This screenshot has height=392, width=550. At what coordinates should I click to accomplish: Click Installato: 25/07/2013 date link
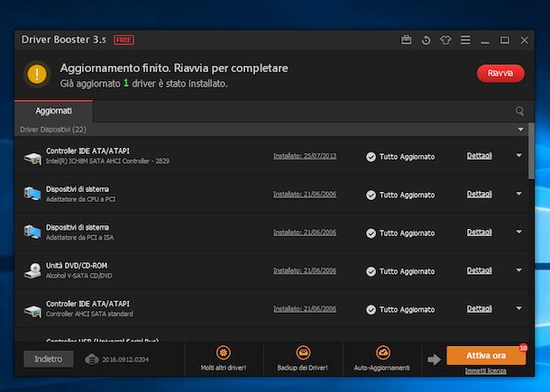tap(305, 156)
